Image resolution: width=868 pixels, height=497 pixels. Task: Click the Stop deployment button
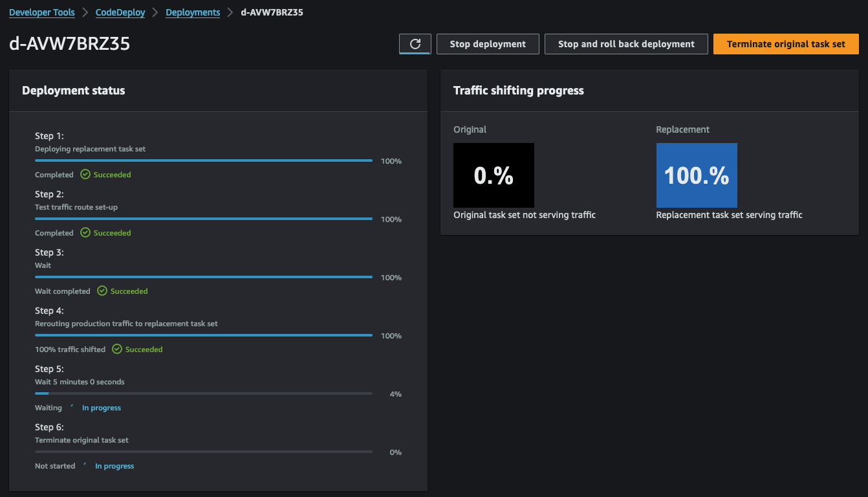487,44
